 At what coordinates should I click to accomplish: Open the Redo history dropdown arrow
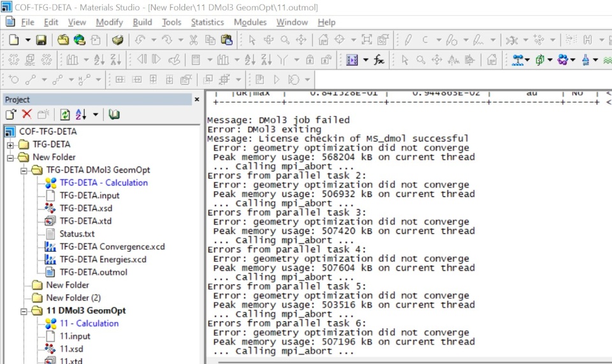(x=180, y=40)
